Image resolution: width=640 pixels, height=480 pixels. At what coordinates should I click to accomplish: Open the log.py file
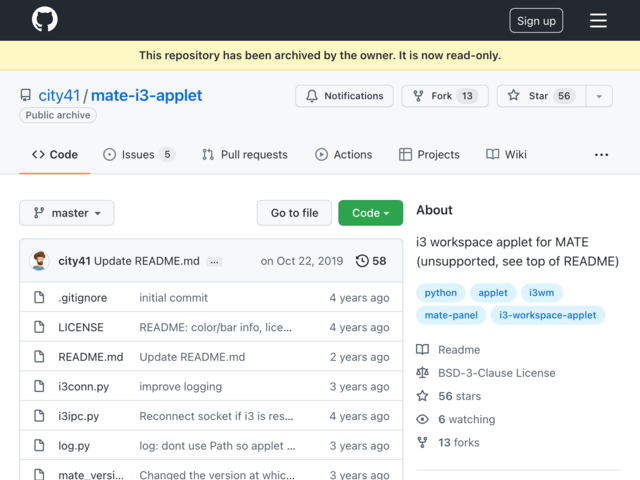click(x=74, y=446)
